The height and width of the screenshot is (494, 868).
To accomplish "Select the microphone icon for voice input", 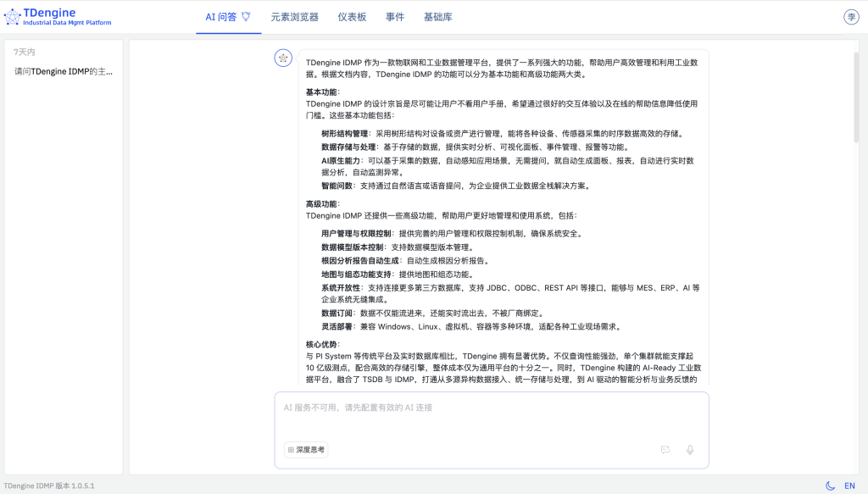I will click(x=689, y=450).
